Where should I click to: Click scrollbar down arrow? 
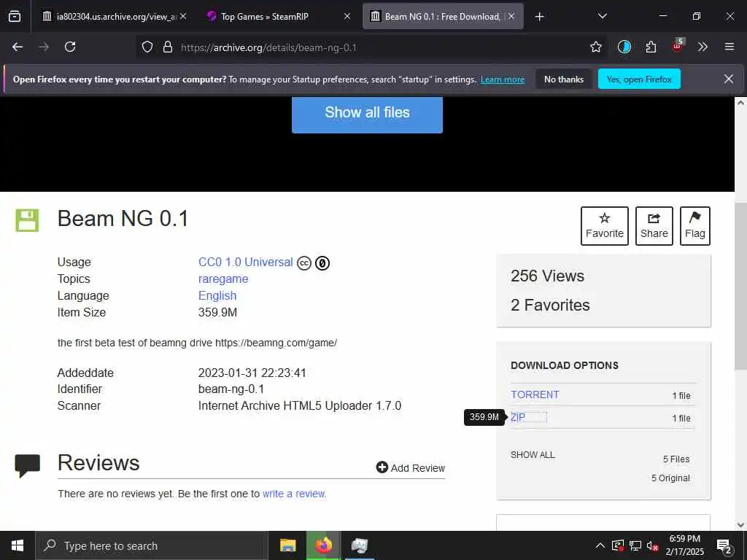(x=740, y=525)
